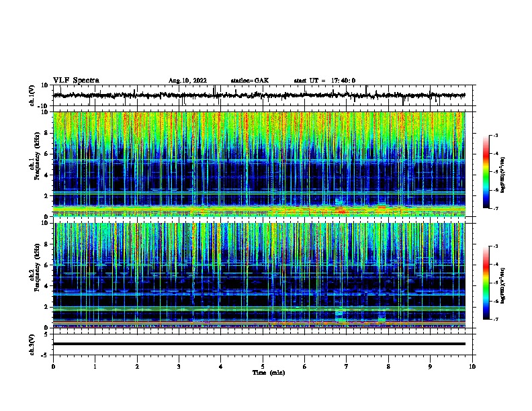Viewport: 532px width, 411px height.
Task: Click the "8" kHz tick on ch.2 frequency axis
Action: (46, 244)
